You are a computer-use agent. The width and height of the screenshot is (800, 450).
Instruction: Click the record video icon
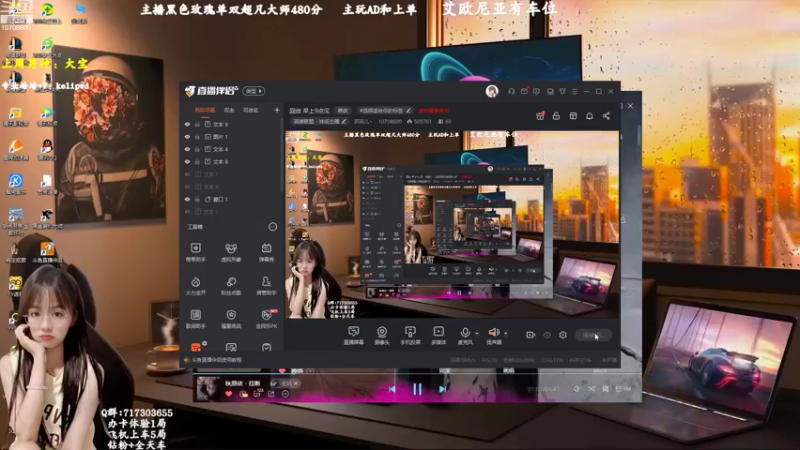[531, 335]
